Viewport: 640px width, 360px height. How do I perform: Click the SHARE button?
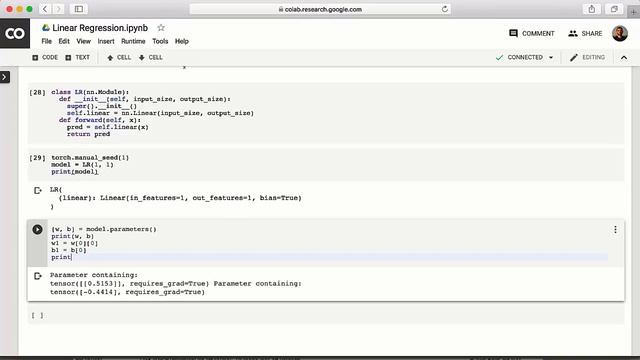point(585,33)
